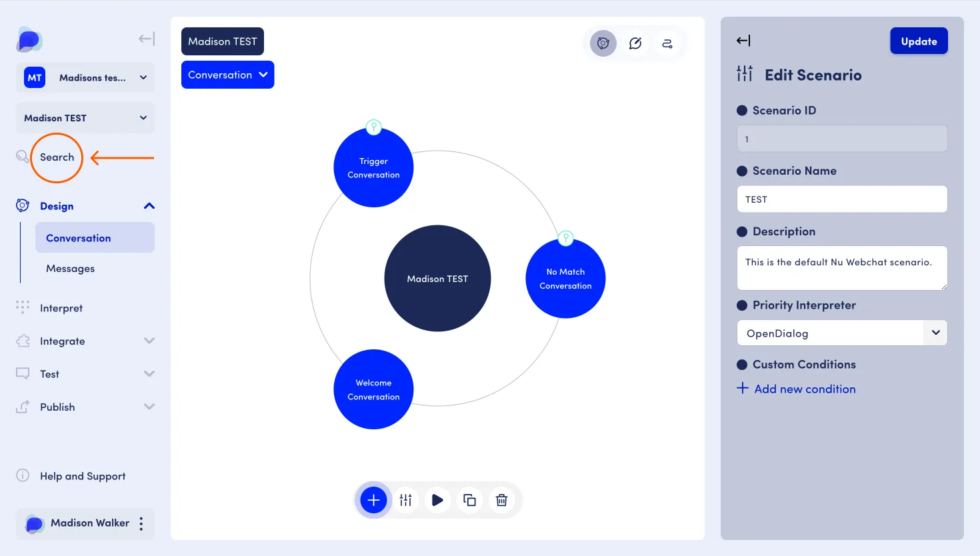
Task: Collapse the left sidebar with arrow icon
Action: [x=147, y=39]
